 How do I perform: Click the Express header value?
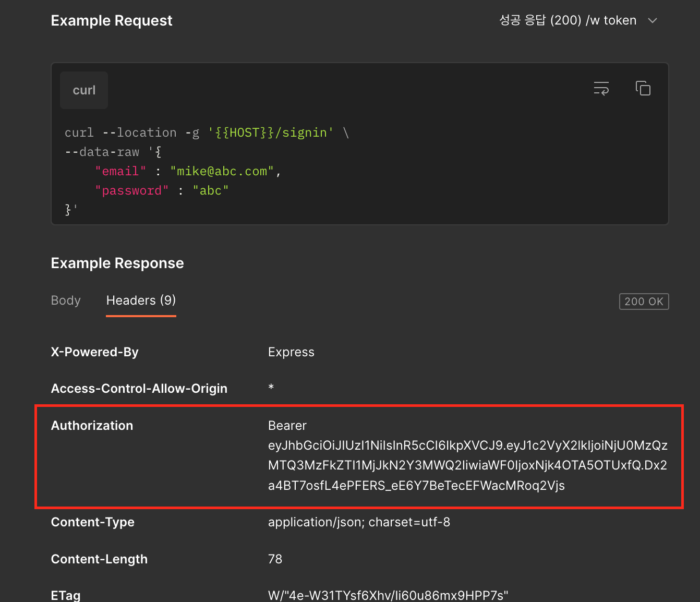[291, 352]
